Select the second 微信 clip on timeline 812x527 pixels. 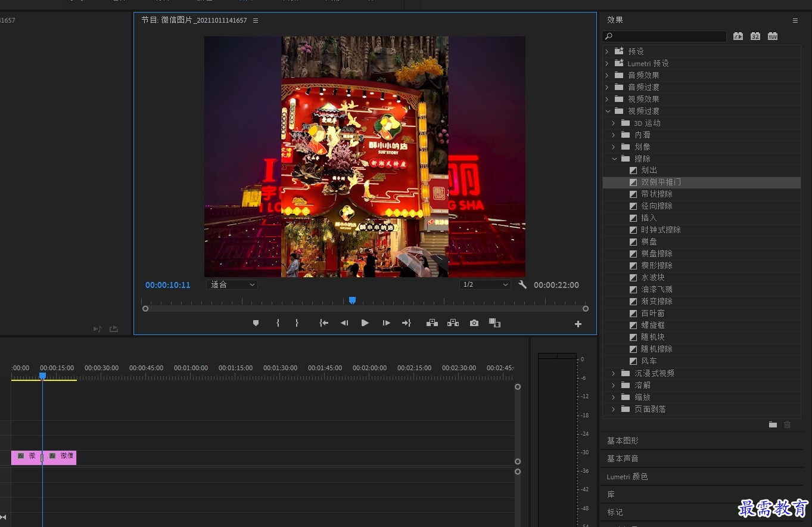tap(60, 457)
